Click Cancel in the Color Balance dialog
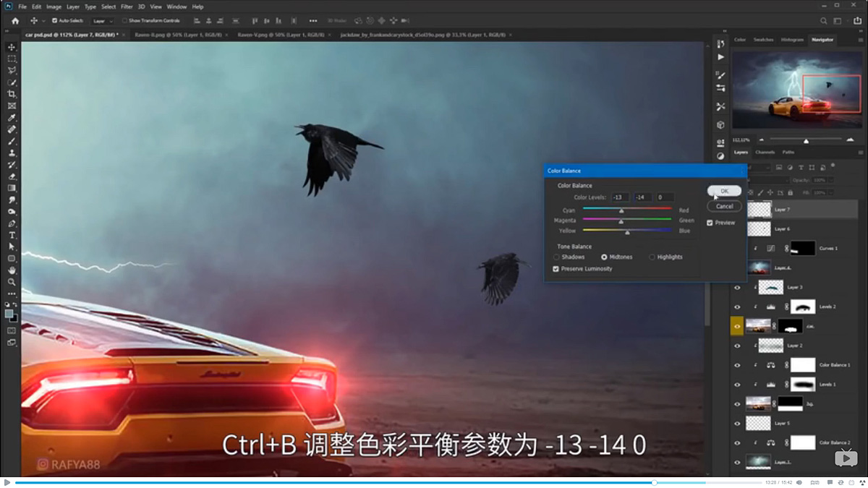Image resolution: width=868 pixels, height=488 pixels. 724,206
